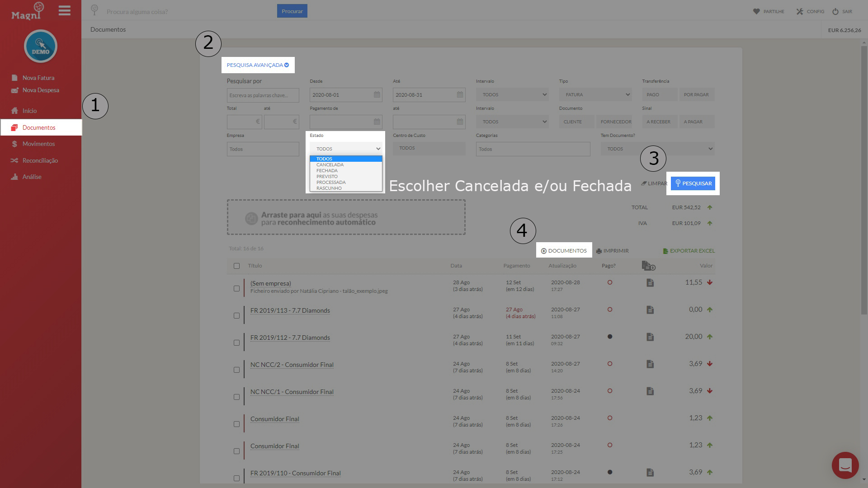Screen dimensions: 868x488
Task: Open Reconciliação in the sidebar
Action: tap(41, 160)
